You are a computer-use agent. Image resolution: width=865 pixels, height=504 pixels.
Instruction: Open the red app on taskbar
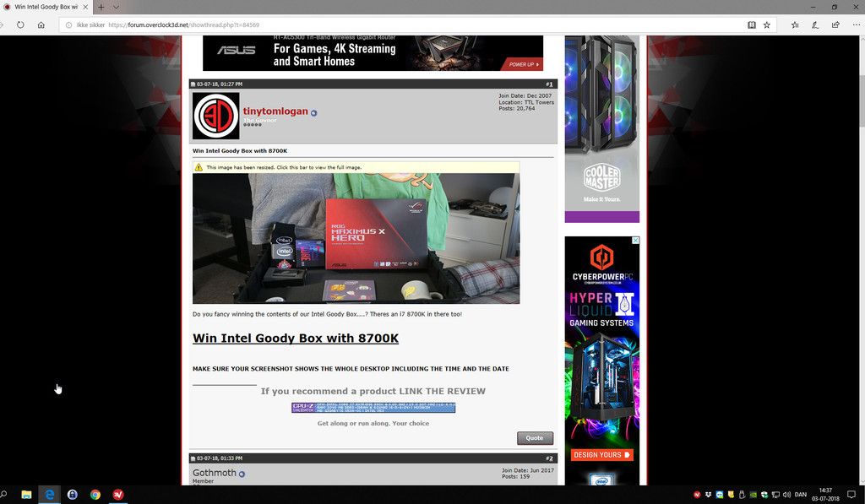(118, 495)
